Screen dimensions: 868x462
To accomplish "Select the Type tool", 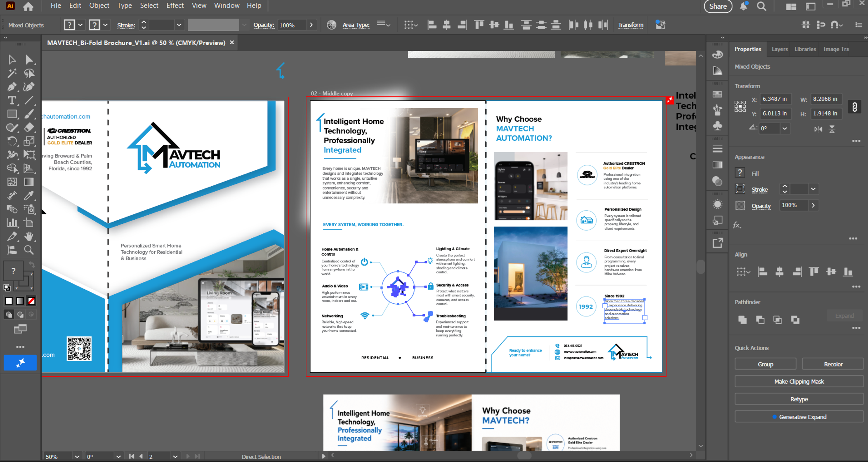I will (12, 100).
